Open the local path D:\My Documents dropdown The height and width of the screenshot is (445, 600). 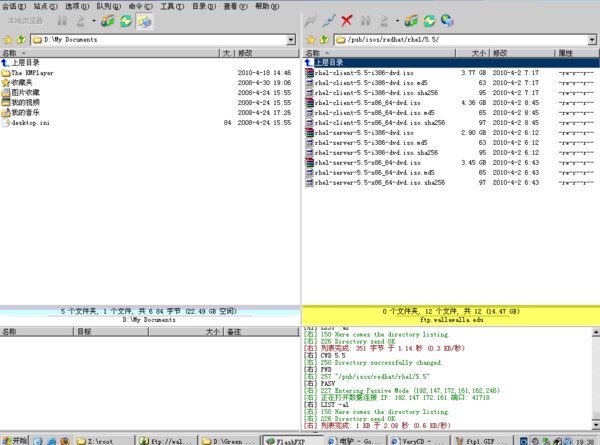tap(290, 39)
